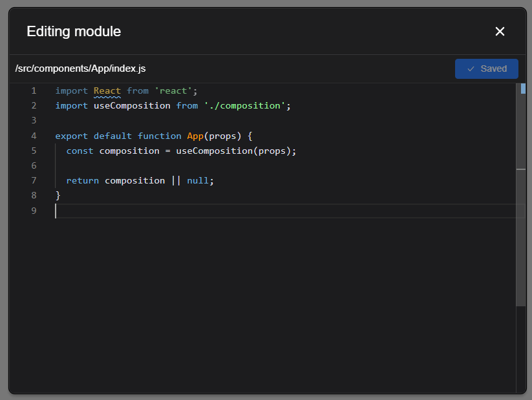The image size is (532, 400).
Task: Click the './composition' string on line 2
Action: point(244,106)
